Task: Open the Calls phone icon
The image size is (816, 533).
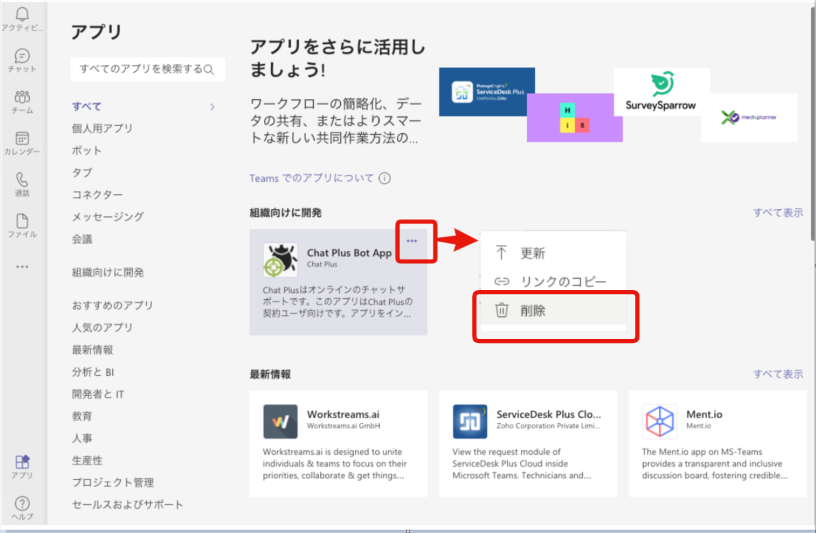Action: (x=22, y=181)
